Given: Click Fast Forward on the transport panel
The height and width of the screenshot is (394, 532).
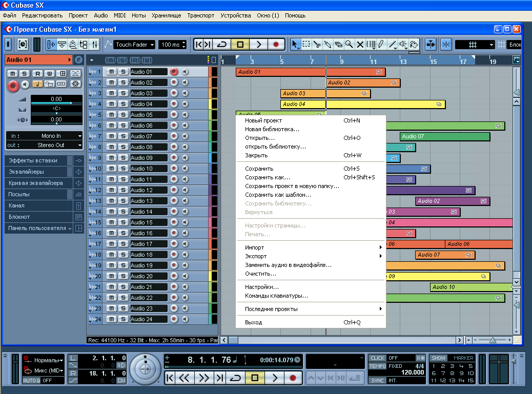Looking at the screenshot, I should point(203,378).
